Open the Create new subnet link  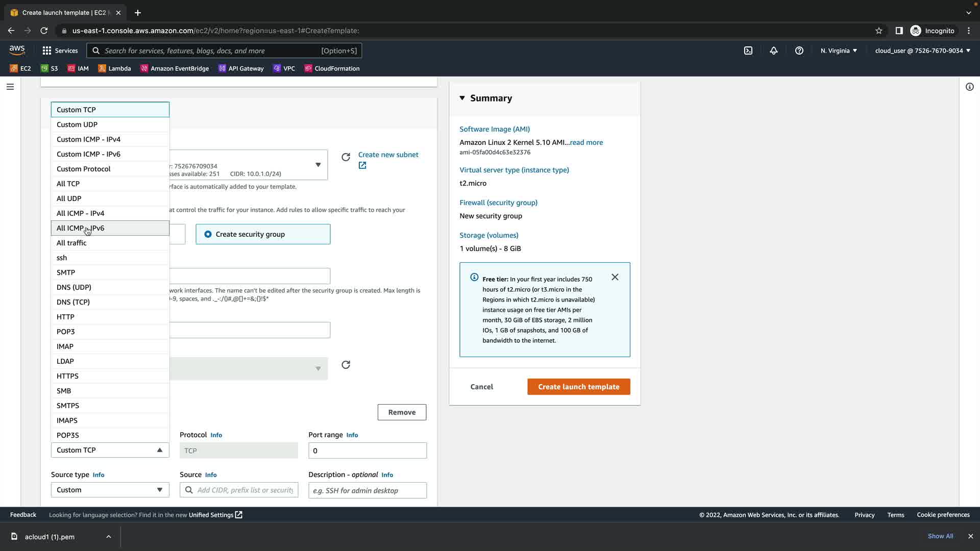(x=388, y=155)
